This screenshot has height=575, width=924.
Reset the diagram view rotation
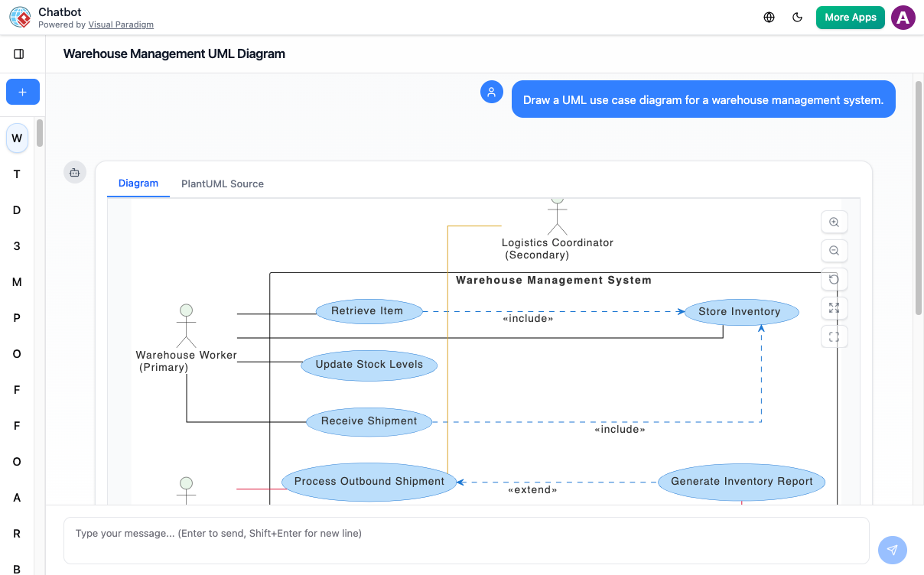834,279
